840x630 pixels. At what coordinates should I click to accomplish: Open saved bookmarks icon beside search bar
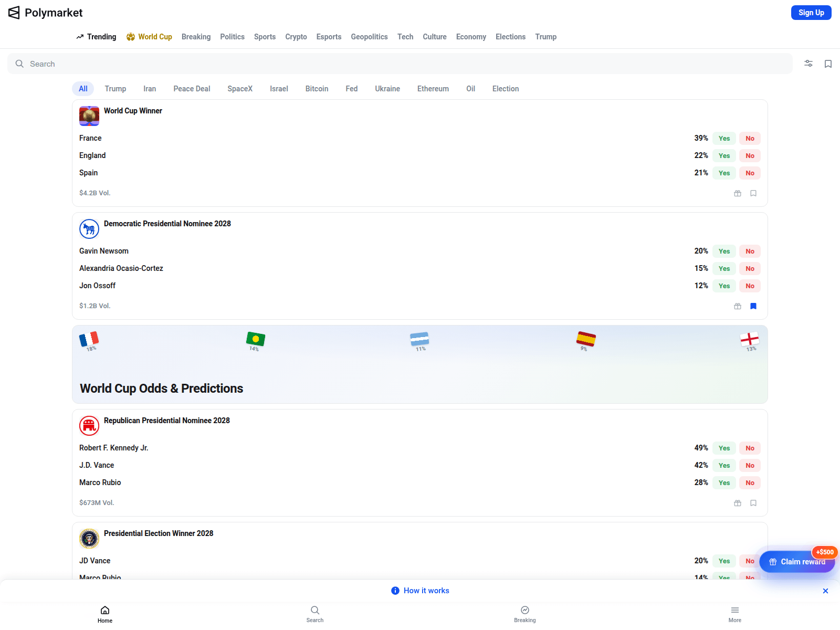tap(828, 64)
